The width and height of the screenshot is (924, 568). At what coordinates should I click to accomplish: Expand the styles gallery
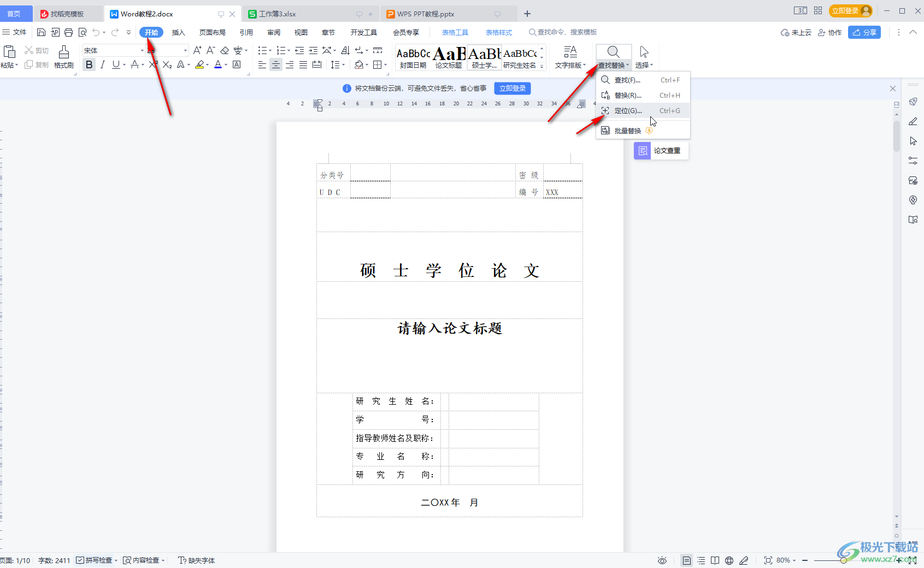click(542, 67)
